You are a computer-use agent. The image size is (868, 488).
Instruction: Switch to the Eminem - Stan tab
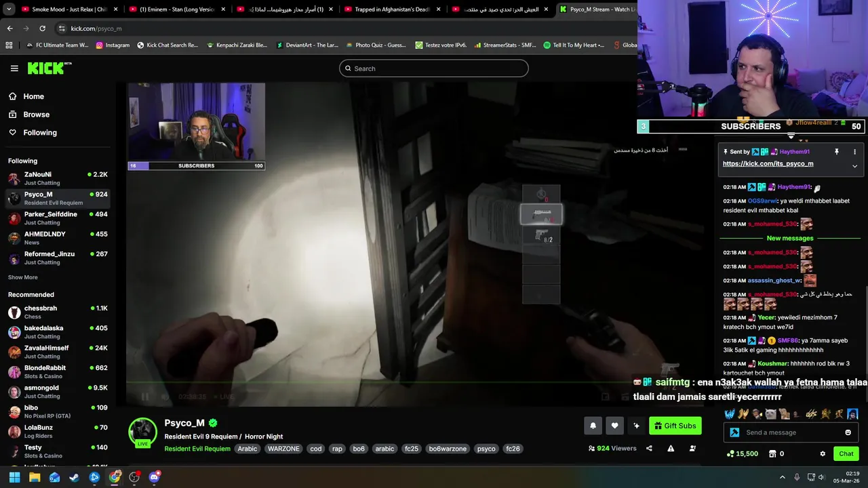click(x=177, y=9)
